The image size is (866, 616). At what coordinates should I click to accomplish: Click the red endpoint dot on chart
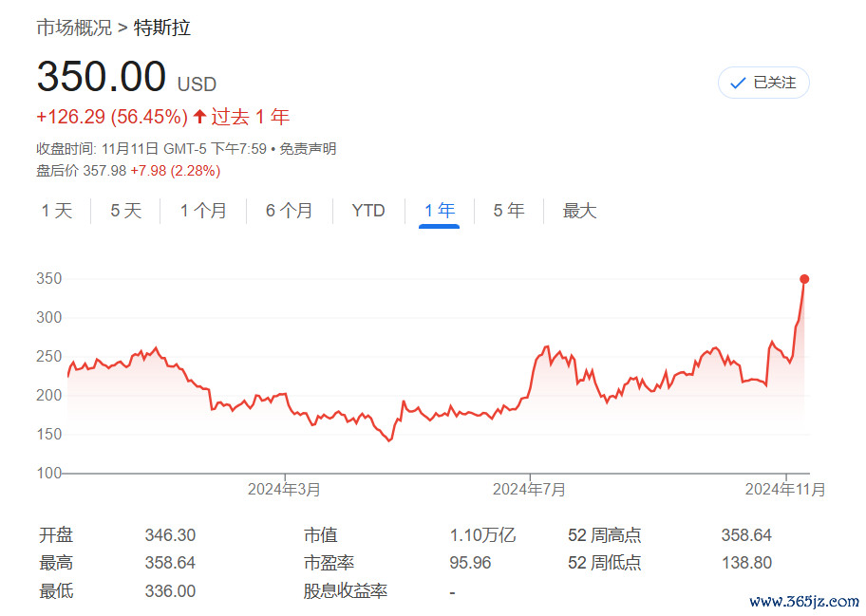804,279
